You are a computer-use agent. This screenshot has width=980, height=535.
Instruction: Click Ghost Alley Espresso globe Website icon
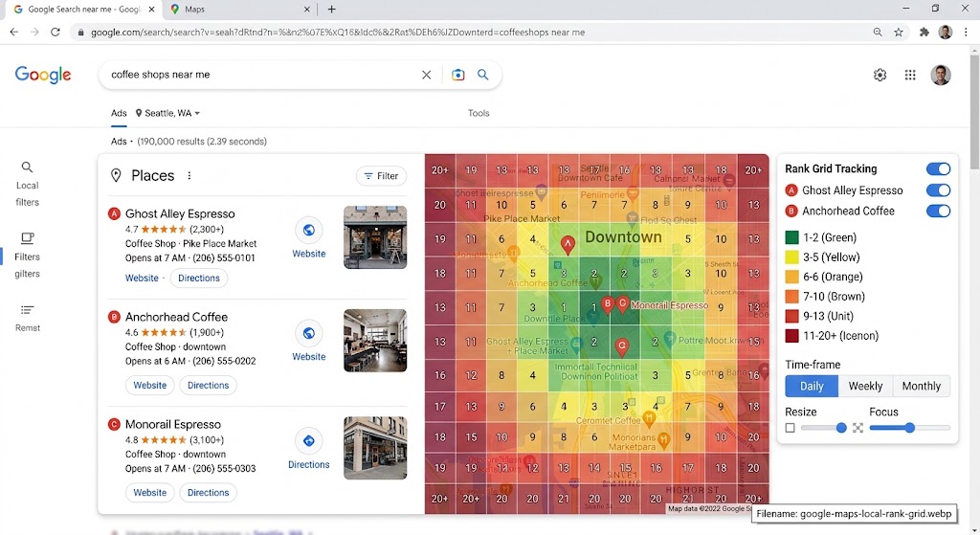click(x=309, y=230)
